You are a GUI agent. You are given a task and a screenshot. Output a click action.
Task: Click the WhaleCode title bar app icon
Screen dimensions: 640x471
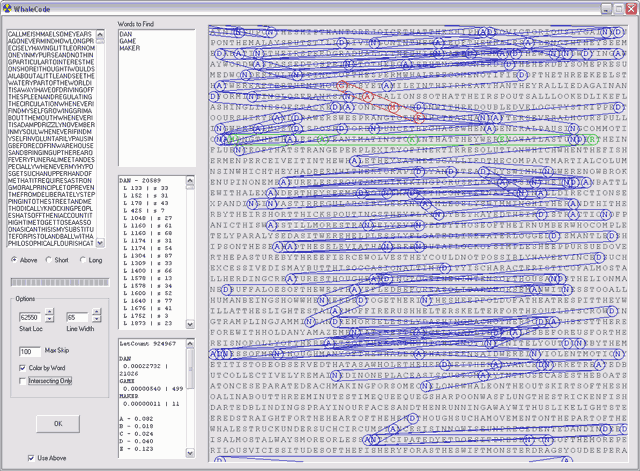tap(7, 9)
